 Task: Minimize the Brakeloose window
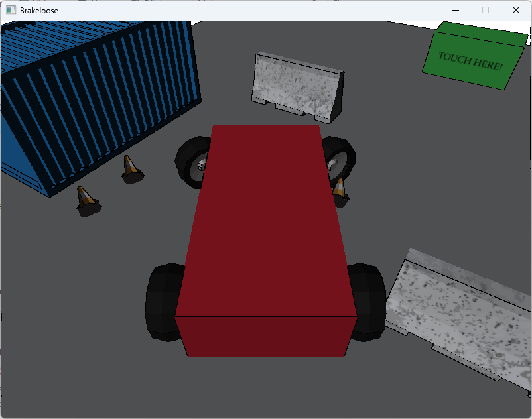tap(456, 10)
